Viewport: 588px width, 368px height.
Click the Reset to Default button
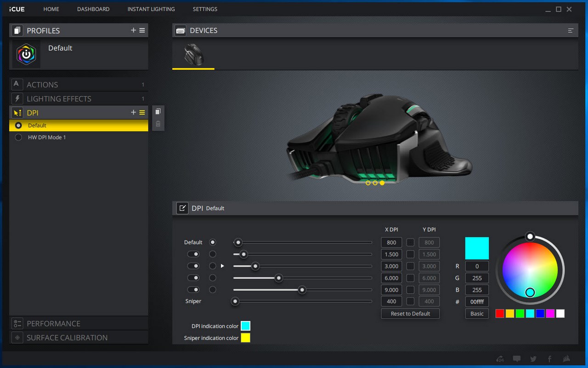[410, 314]
